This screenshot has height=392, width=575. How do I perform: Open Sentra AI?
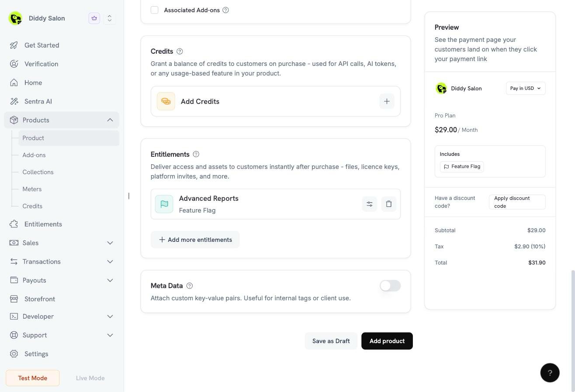(x=62, y=102)
